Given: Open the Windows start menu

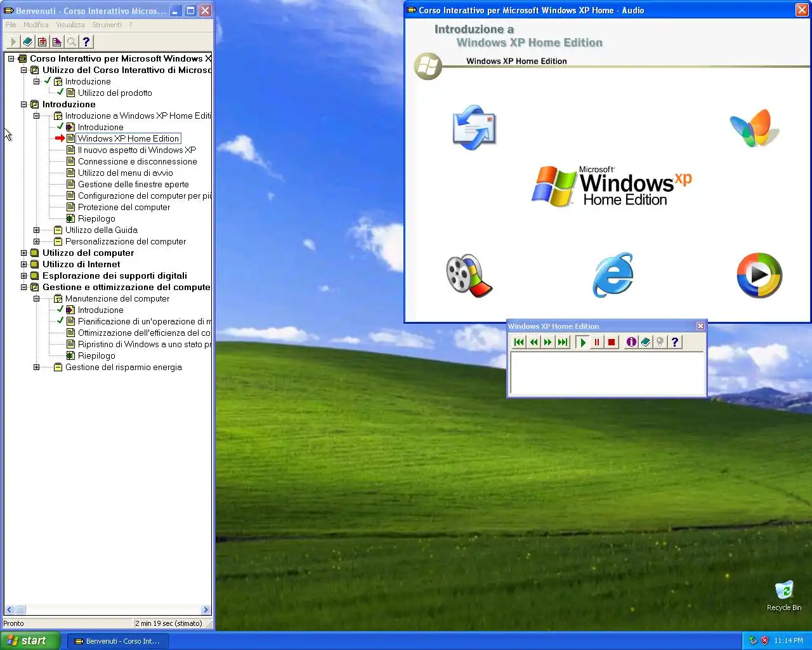Looking at the screenshot, I should (x=30, y=640).
